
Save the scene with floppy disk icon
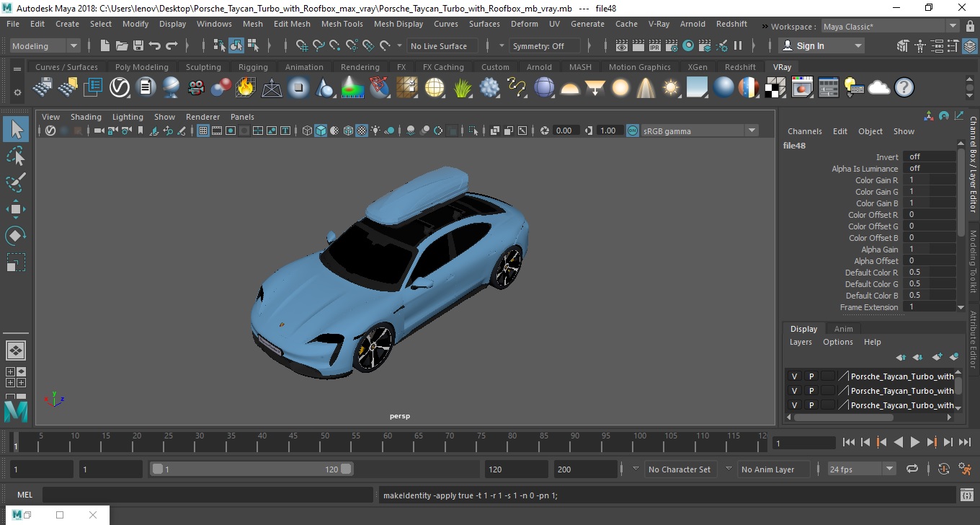[138, 45]
